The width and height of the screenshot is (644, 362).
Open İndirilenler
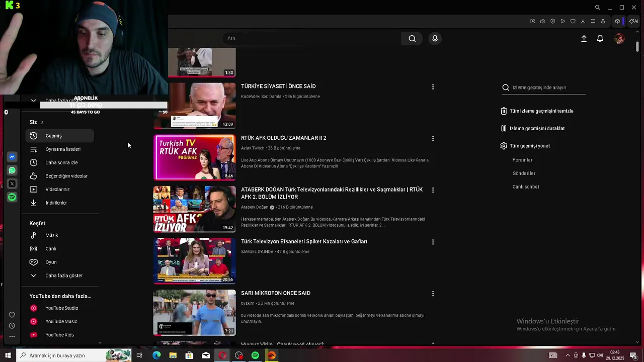coord(60,203)
